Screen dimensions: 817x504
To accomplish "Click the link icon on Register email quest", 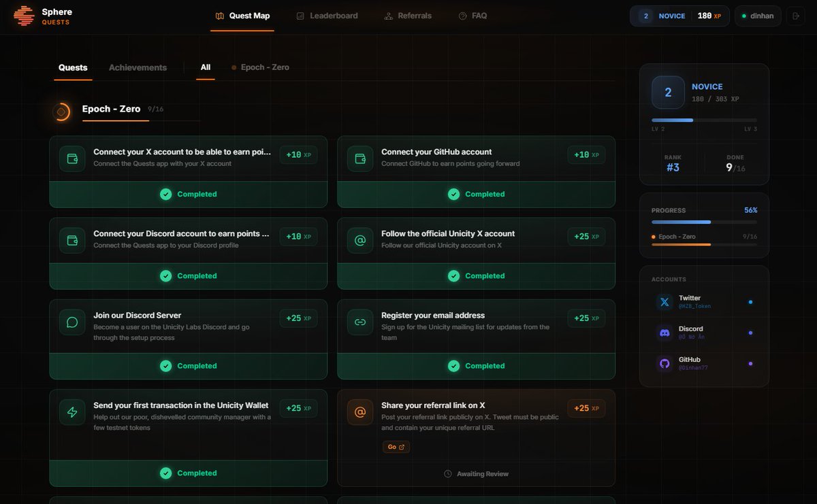I will (x=360, y=322).
